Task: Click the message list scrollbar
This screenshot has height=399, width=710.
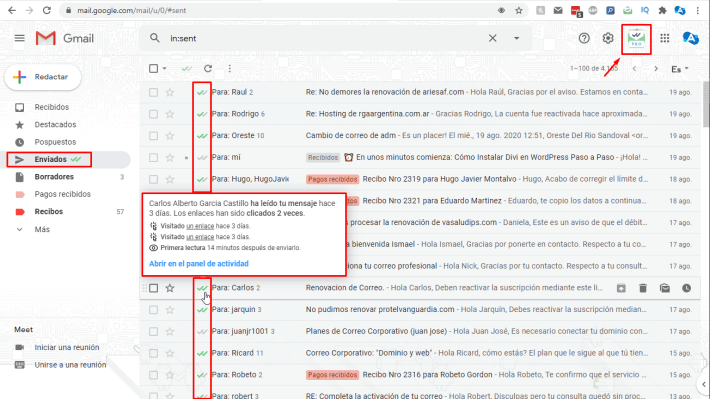Action: (x=706, y=104)
